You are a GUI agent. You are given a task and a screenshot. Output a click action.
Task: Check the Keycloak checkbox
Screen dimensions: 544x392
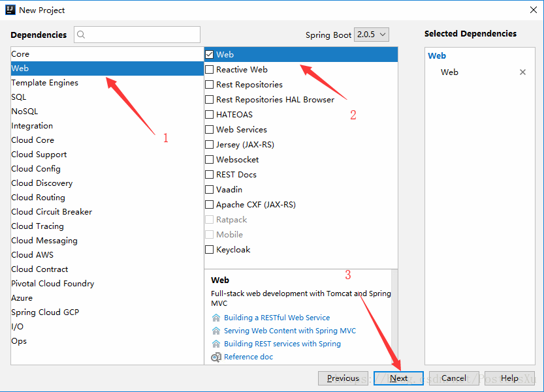point(209,250)
